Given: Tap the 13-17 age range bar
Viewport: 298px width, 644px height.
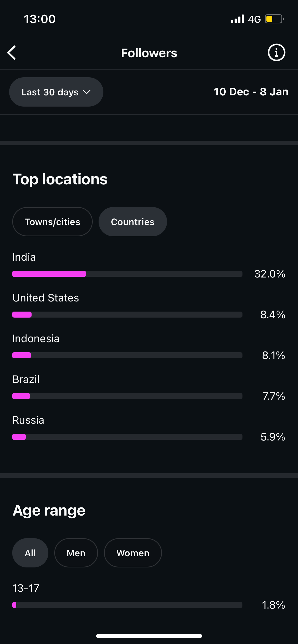Looking at the screenshot, I should tap(127, 605).
